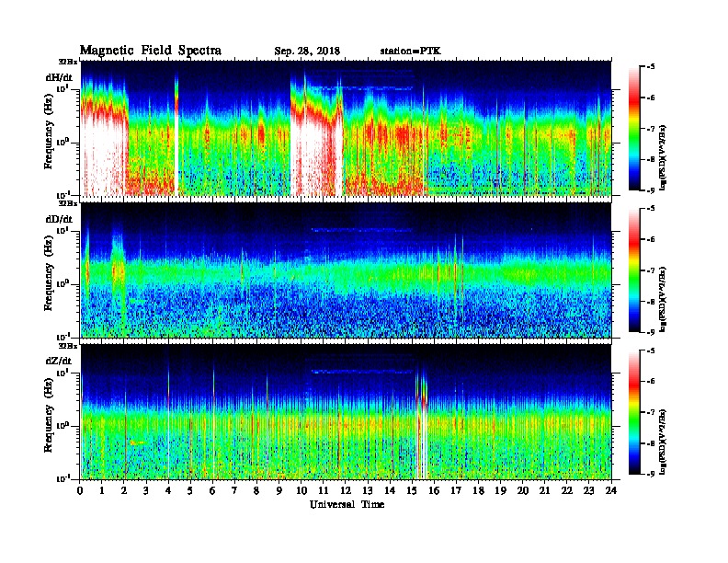728x563 pixels.
Task: Select the "dZ/dt" panel label
Action: [x=59, y=361]
